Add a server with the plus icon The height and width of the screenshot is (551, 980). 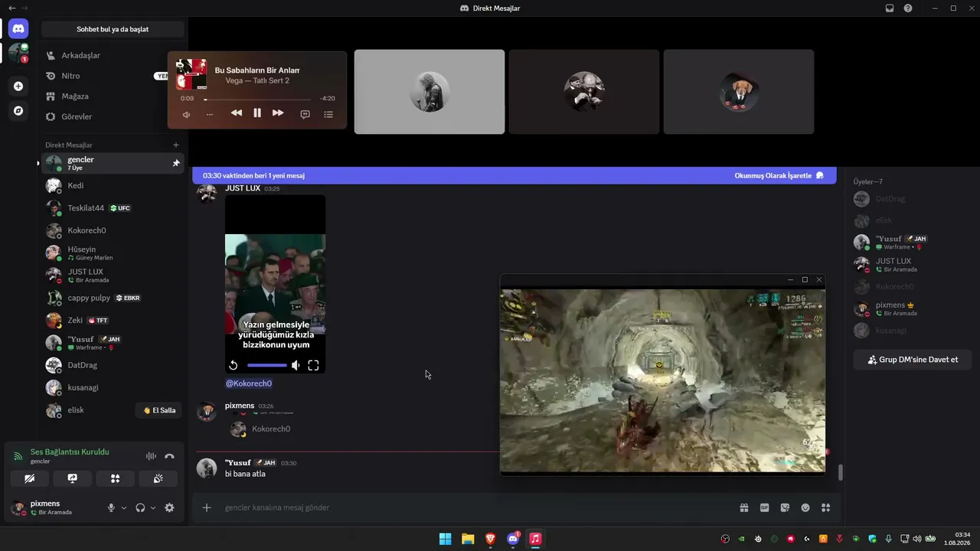pos(18,86)
